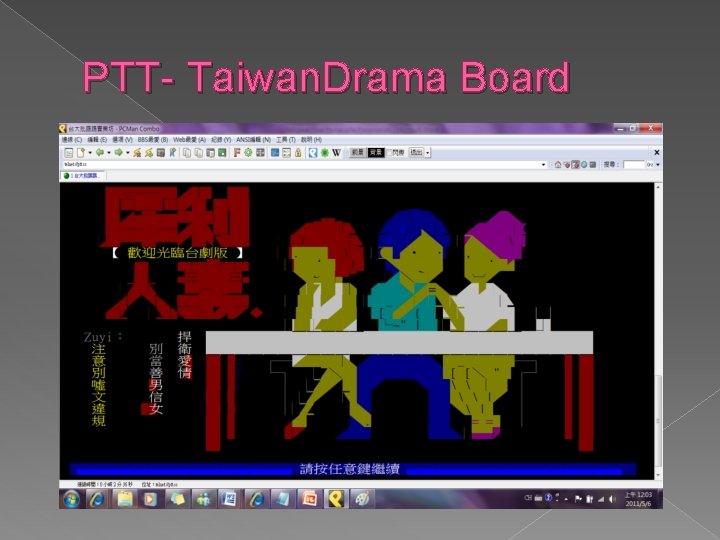Click the taskbar clock showing 12:03

click(638, 499)
